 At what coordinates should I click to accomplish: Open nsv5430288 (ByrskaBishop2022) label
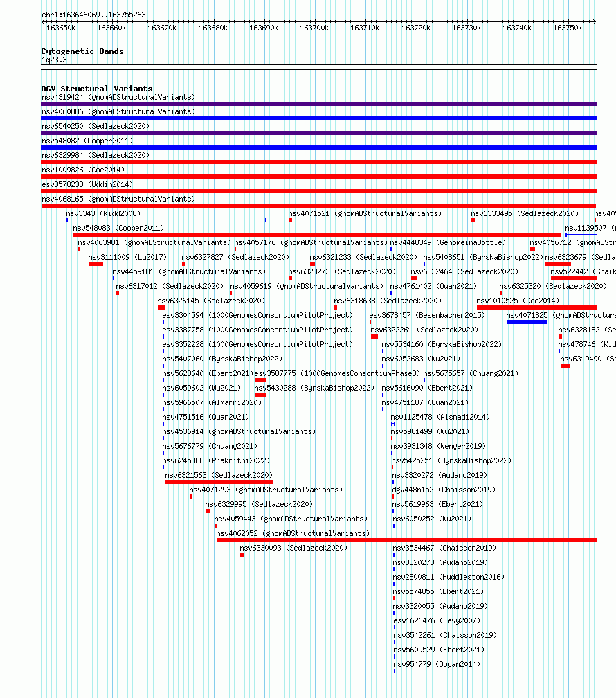click(315, 388)
